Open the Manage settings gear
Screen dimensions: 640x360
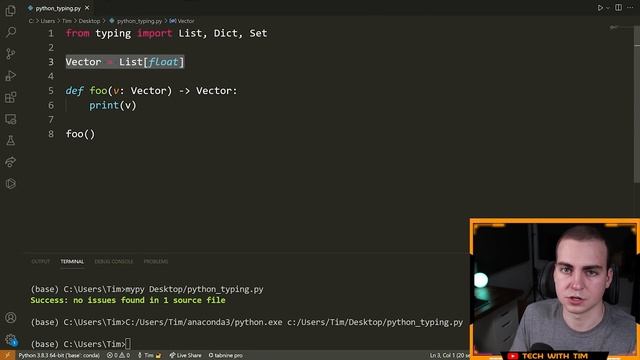click(x=11, y=340)
